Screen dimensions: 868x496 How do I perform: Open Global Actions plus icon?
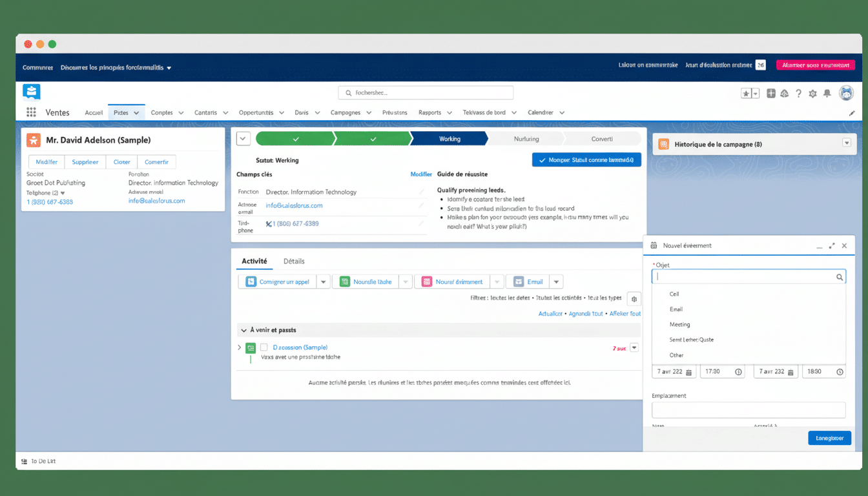click(x=770, y=93)
